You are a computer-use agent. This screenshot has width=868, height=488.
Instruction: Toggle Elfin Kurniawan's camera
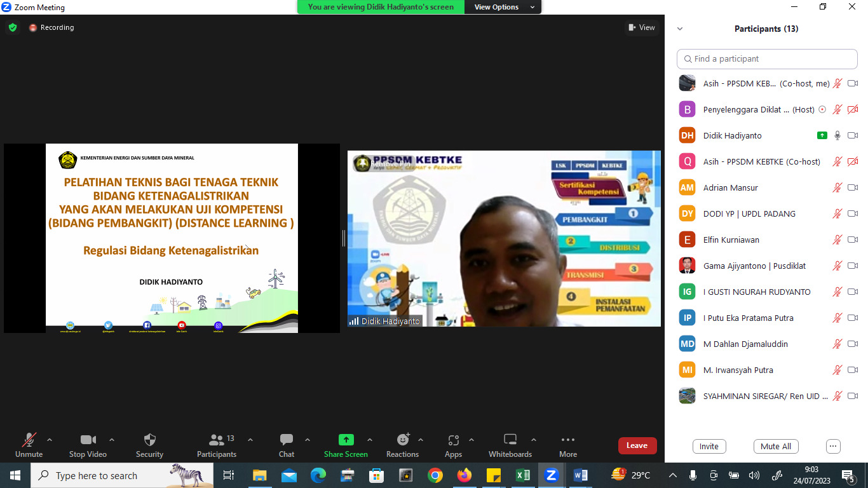tap(852, 240)
